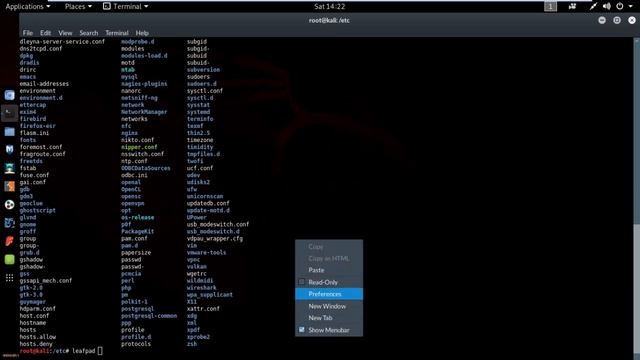Open the Terminal app menu in top bar
Screen dimensions: 640x360
pyautogui.click(x=125, y=6)
